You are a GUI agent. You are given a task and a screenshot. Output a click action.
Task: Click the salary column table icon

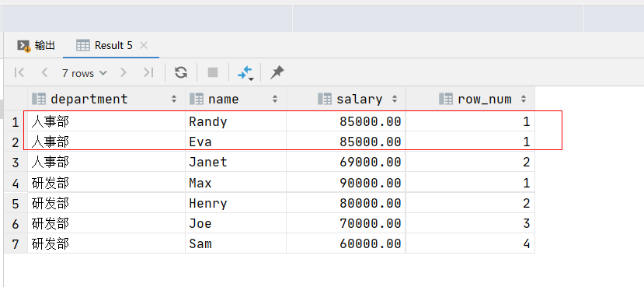pos(325,99)
